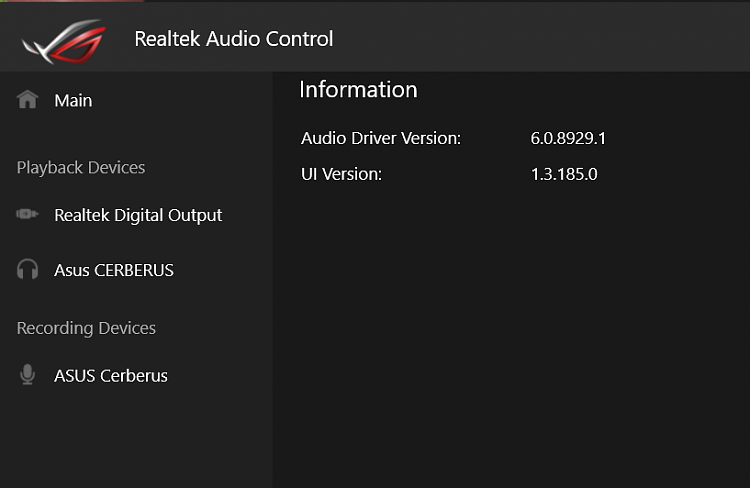
Task: Click the microphone icon for ASUS Cerberus
Action: click(x=28, y=375)
